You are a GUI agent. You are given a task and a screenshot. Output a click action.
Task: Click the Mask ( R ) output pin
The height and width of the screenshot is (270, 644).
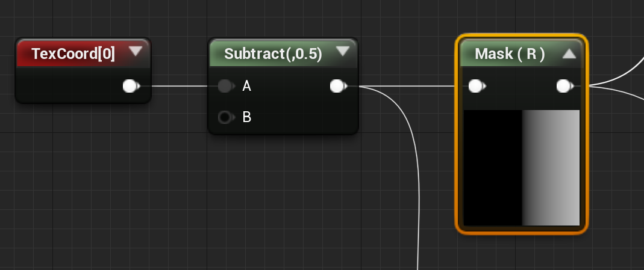coord(564,86)
